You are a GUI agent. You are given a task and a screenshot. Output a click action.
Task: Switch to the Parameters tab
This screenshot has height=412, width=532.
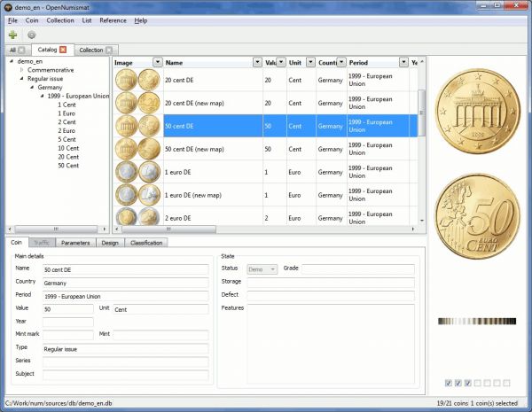75,242
